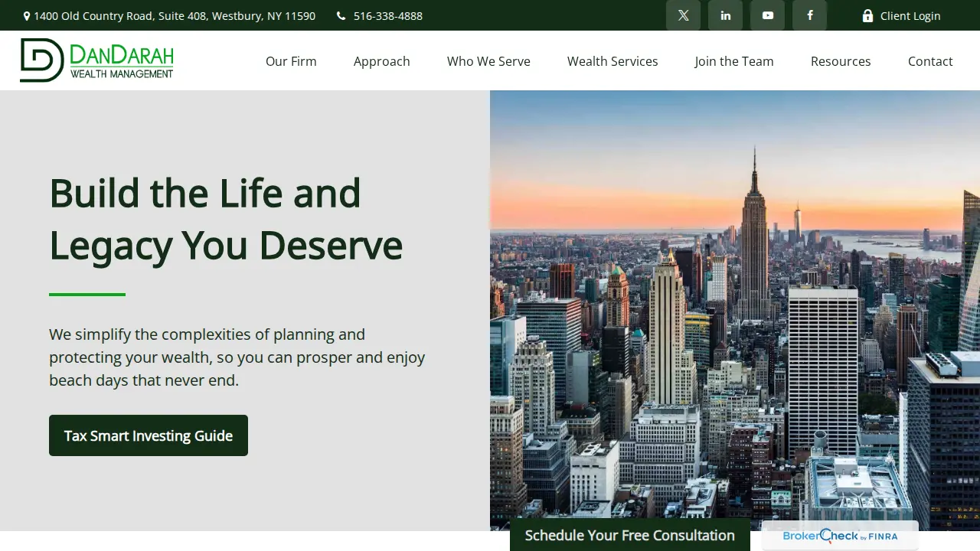Open the Our Firm menu
Screen dimensions: 980x551
[291, 61]
